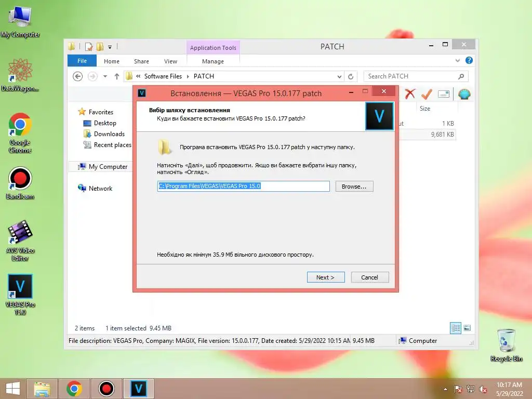Click the red X delete toolbar icon
Screen dimensions: 532x399
pos(410,94)
